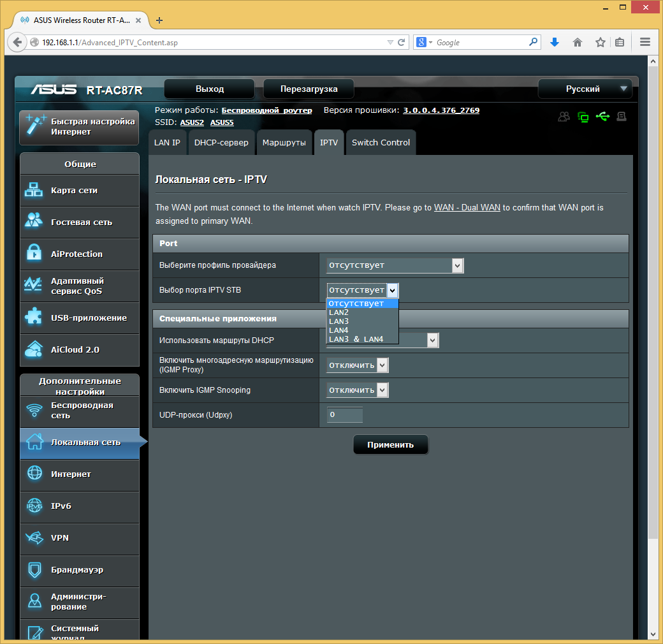Select LAN3 & LAN4 option
The height and width of the screenshot is (644, 663).
[x=362, y=339]
